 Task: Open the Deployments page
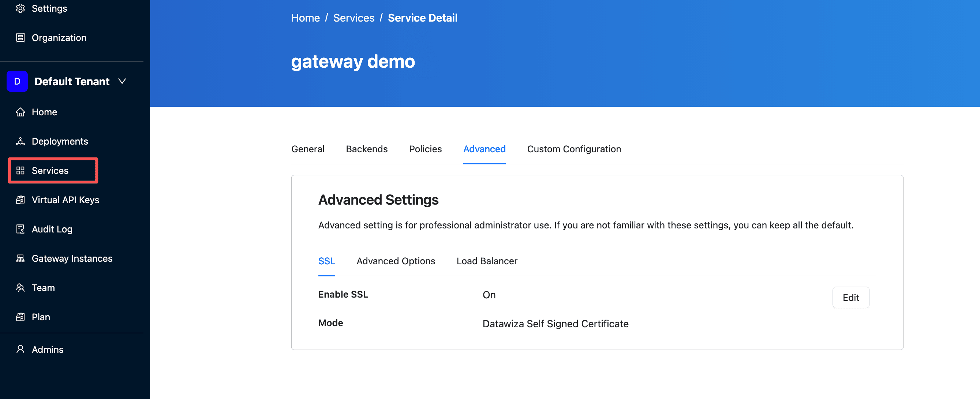tap(60, 142)
